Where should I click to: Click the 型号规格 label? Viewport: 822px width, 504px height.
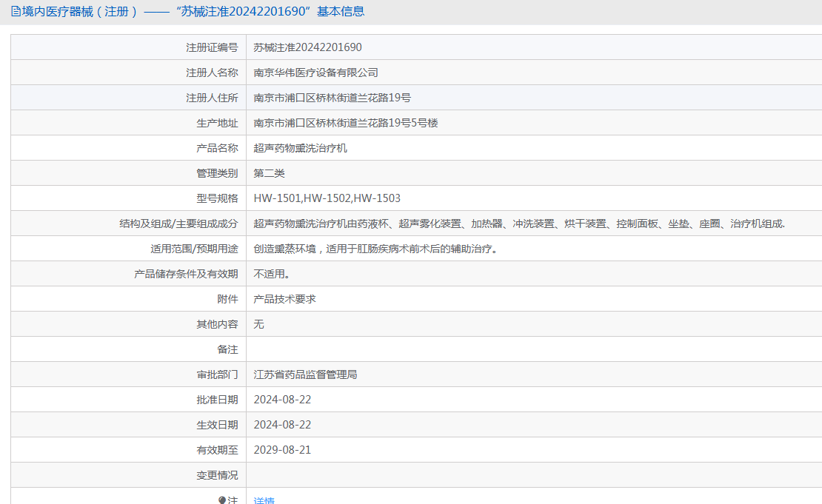coord(217,198)
